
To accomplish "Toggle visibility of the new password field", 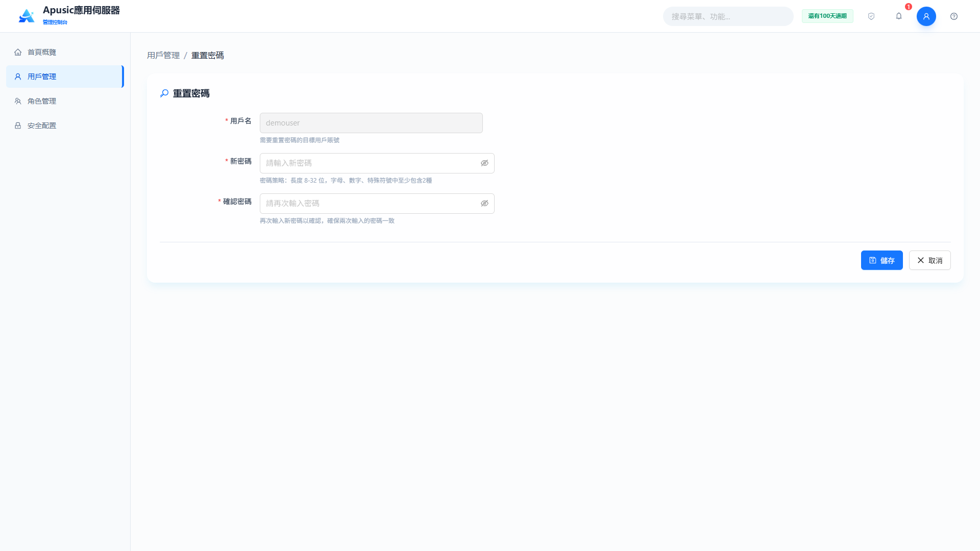I will 484,163.
